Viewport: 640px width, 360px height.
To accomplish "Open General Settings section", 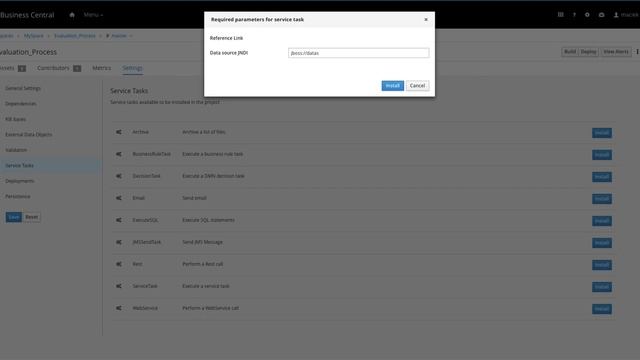I will (23, 88).
